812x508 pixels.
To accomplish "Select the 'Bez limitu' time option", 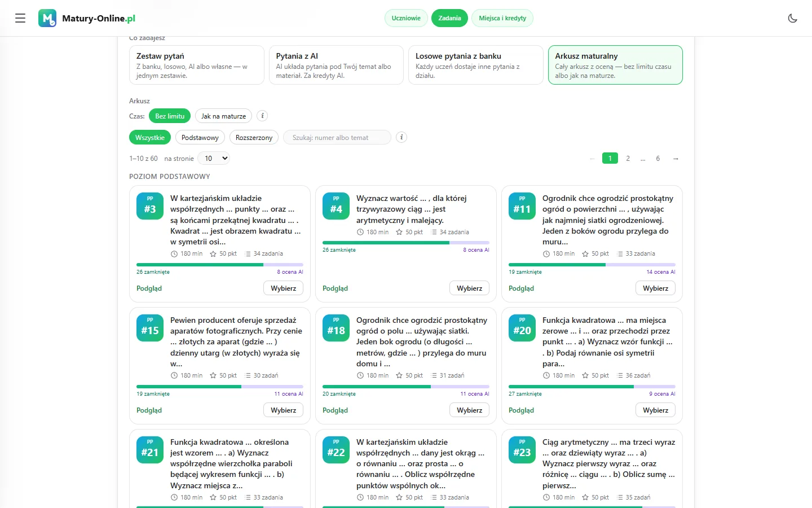I will pos(170,116).
